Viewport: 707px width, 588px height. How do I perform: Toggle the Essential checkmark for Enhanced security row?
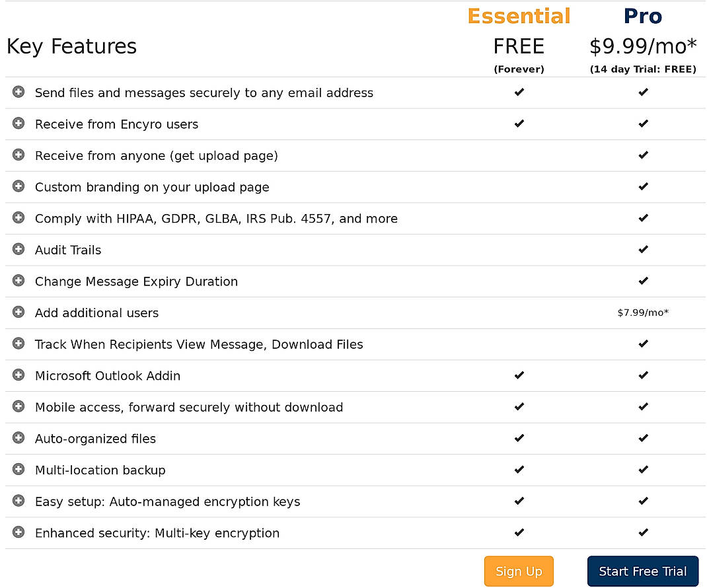[x=519, y=533]
